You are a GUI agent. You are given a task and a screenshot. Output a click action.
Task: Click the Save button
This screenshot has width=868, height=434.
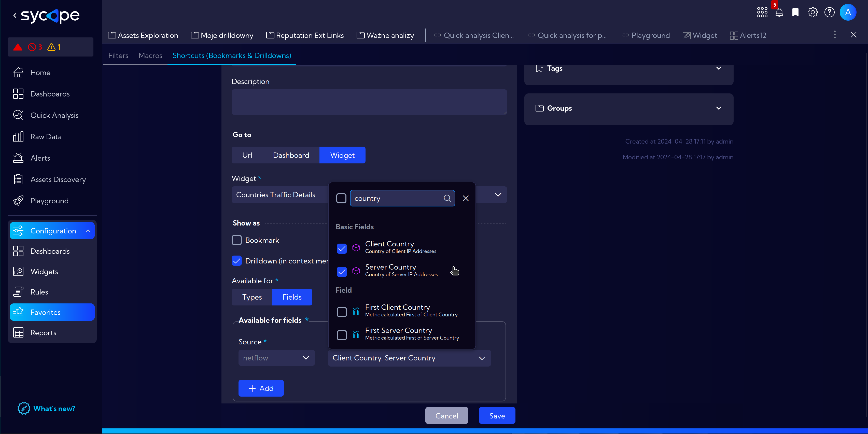click(497, 415)
